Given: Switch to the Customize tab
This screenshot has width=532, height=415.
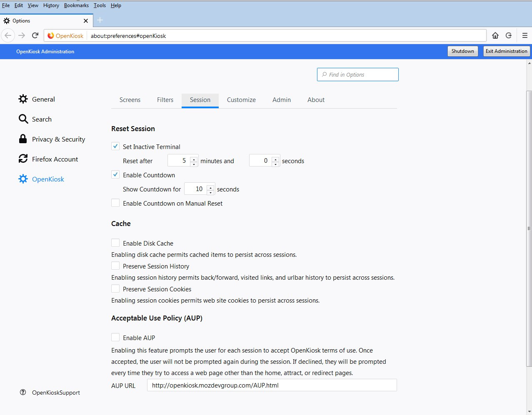Looking at the screenshot, I should click(242, 100).
